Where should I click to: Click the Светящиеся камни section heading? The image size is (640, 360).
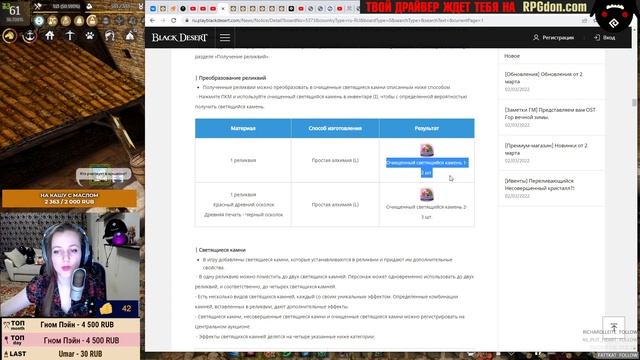coord(221,250)
